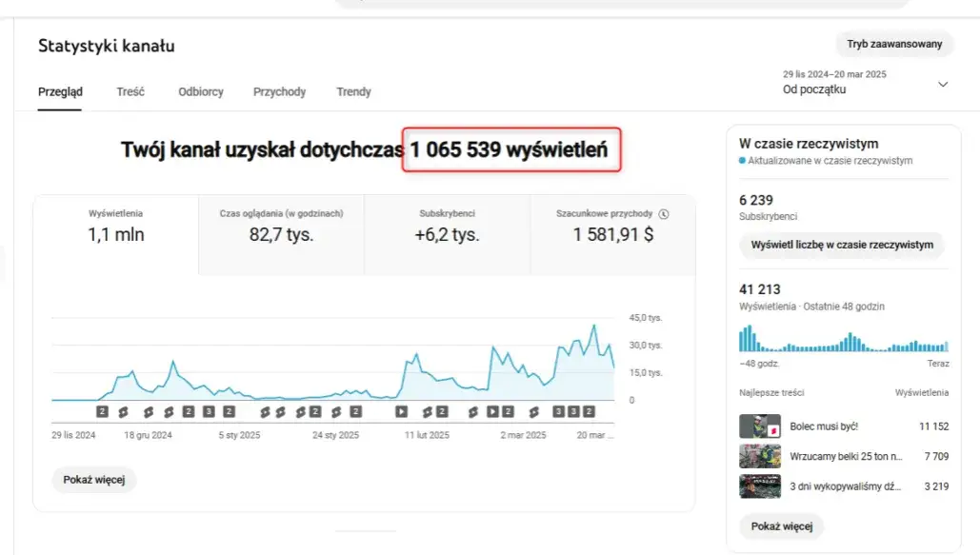
Task: View the Trendy tab
Action: click(353, 91)
